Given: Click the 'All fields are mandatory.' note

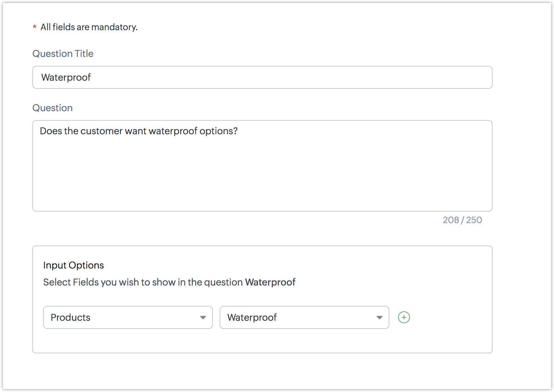Looking at the screenshot, I should [x=89, y=27].
